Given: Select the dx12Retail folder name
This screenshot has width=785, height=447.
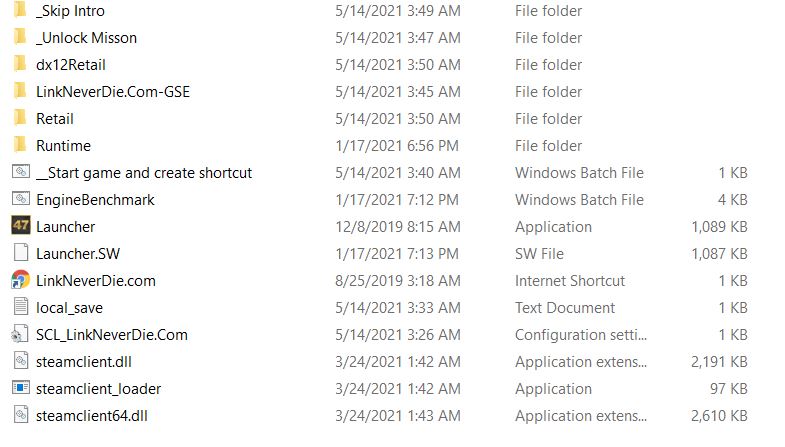Looking at the screenshot, I should (71, 64).
